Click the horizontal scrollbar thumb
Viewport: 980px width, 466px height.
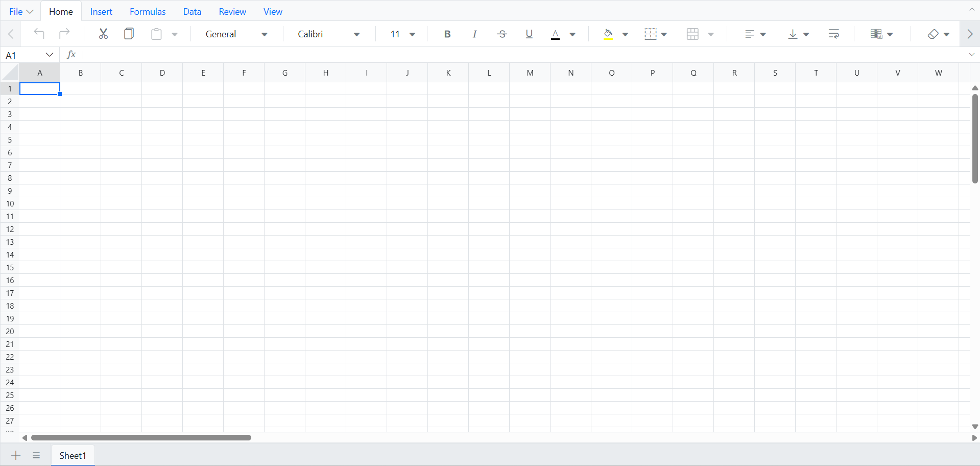tap(141, 437)
